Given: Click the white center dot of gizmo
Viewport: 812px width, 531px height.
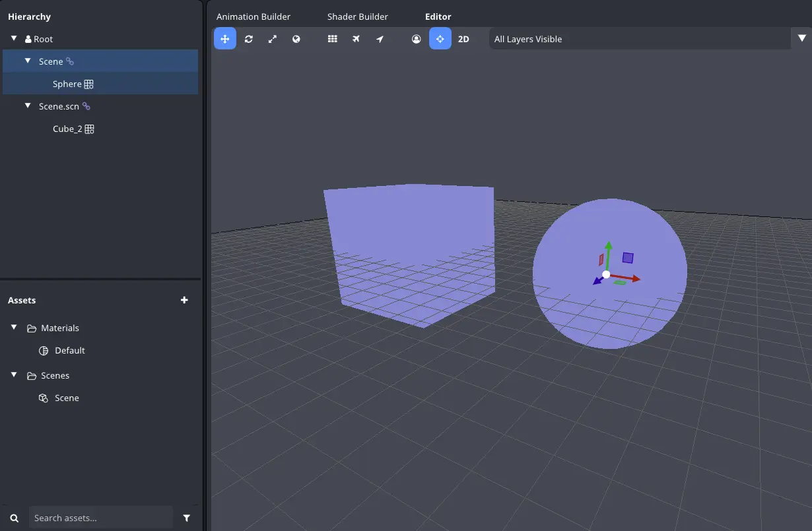Looking at the screenshot, I should click(606, 274).
